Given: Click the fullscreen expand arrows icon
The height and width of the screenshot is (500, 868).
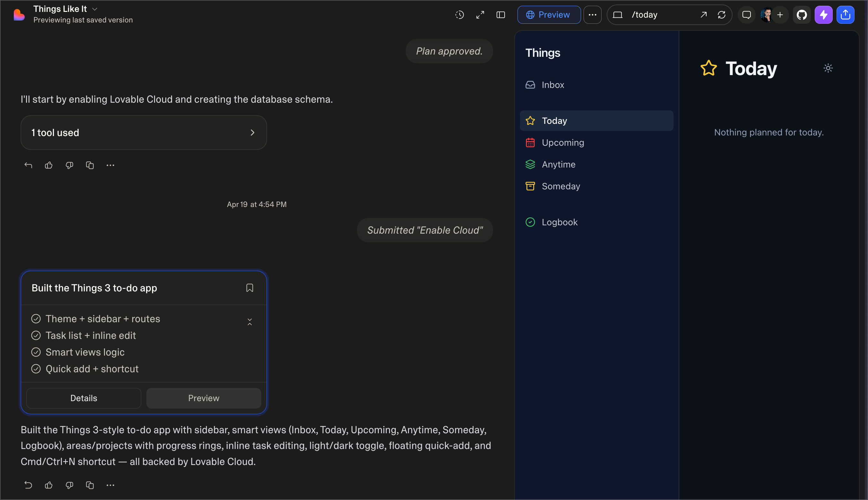Looking at the screenshot, I should tap(480, 15).
